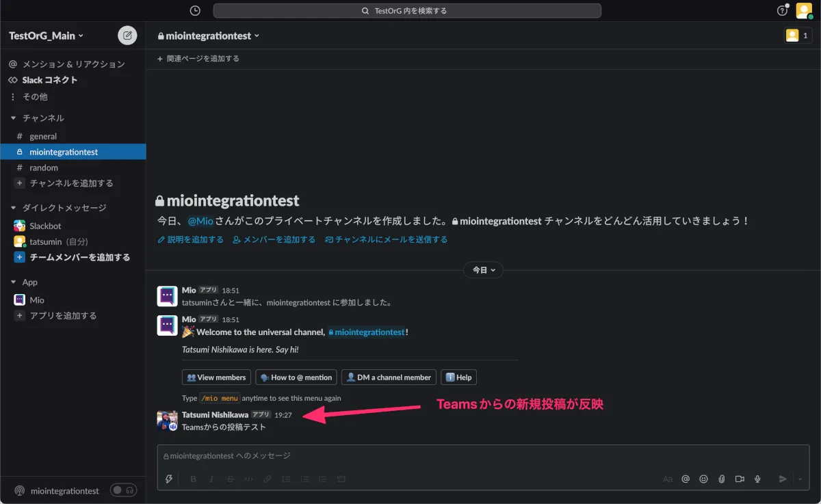Click the @ mention icon in composer

click(x=686, y=479)
